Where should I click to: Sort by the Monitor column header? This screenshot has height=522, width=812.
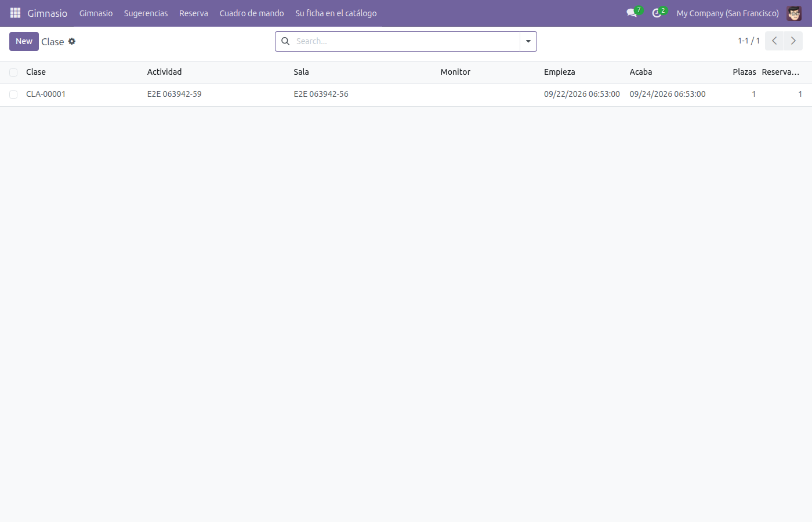(x=455, y=72)
